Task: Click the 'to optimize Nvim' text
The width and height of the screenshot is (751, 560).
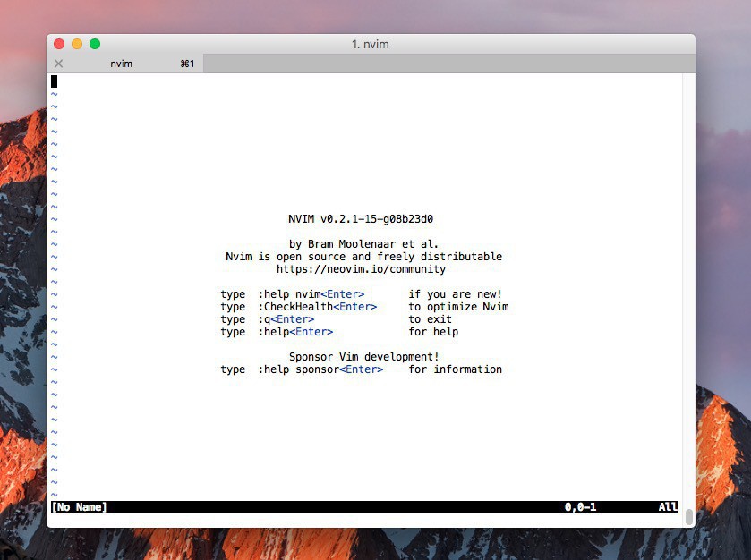Action: 458,307
